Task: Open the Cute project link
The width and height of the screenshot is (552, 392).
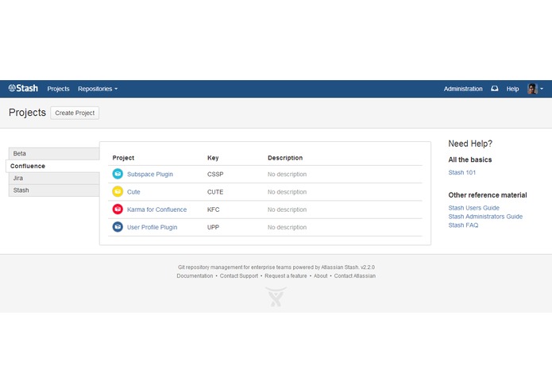Action: pos(133,192)
